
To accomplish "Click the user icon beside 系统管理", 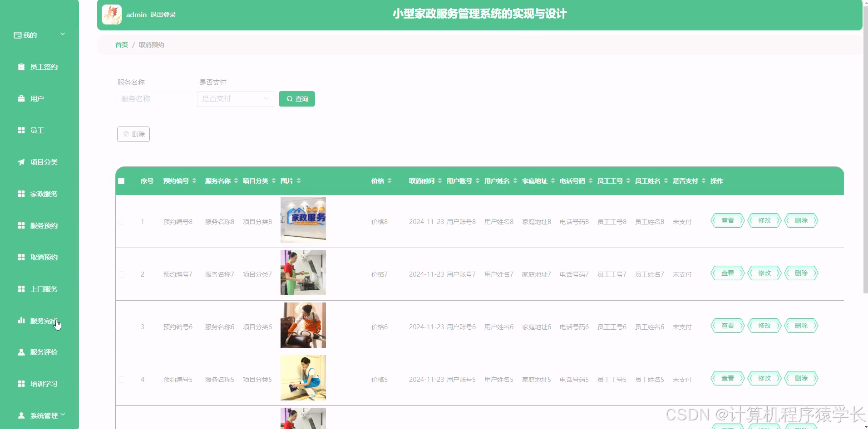I will [21, 415].
